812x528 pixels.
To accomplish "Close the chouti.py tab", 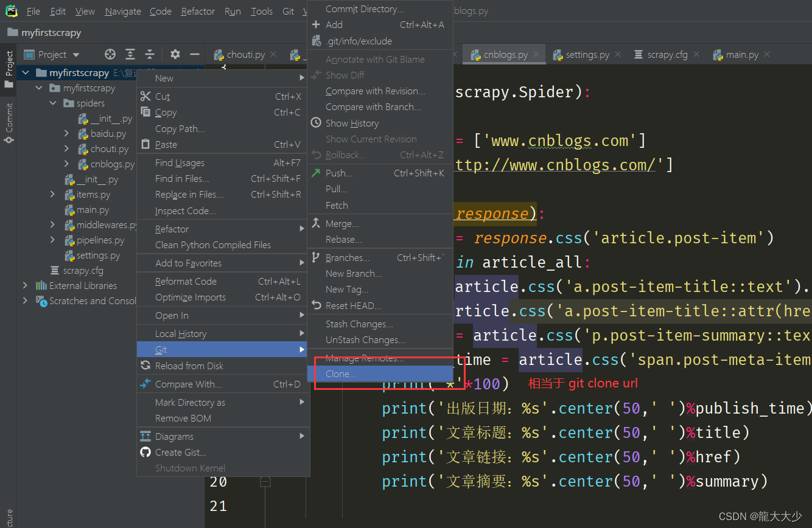I will point(273,55).
